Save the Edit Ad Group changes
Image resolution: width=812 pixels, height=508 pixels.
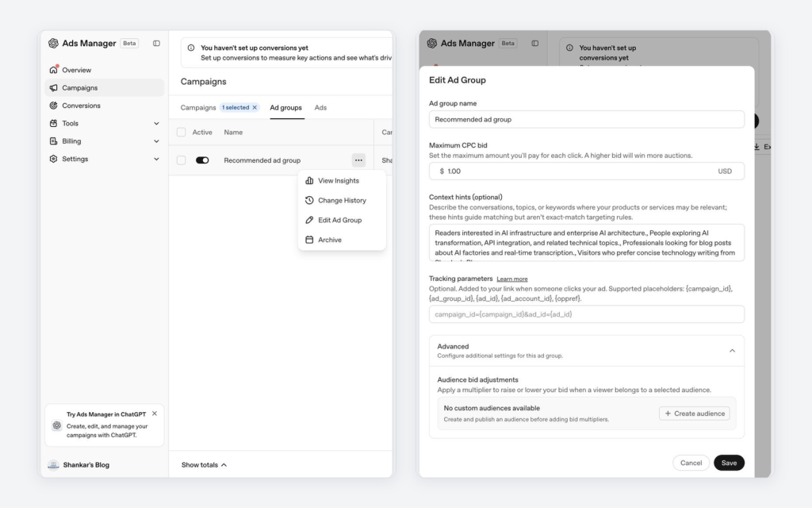tap(729, 463)
